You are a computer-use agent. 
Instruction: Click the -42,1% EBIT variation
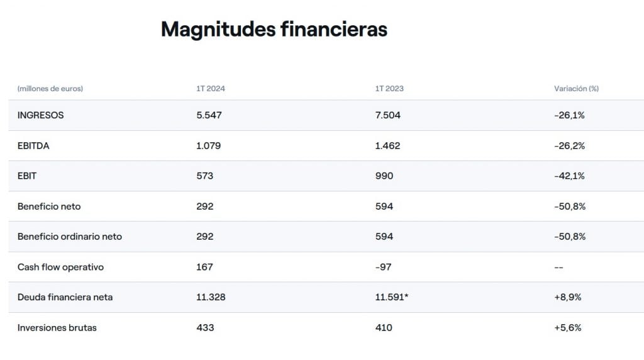coord(569,176)
